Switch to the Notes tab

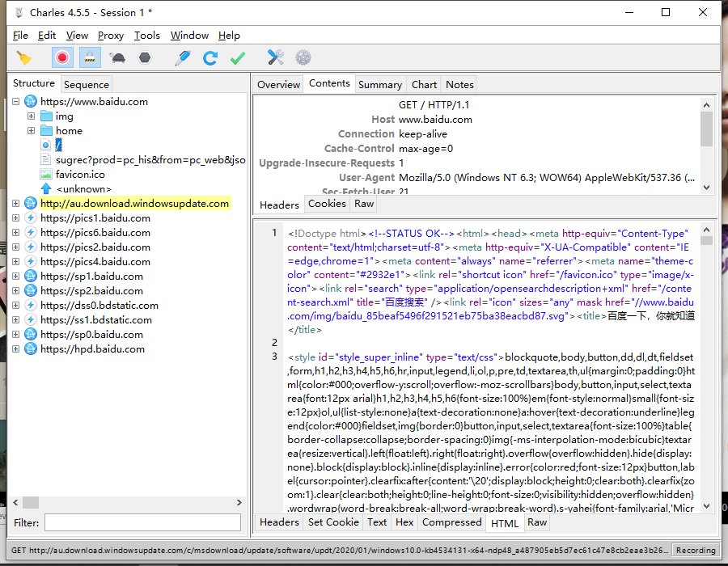coord(459,84)
